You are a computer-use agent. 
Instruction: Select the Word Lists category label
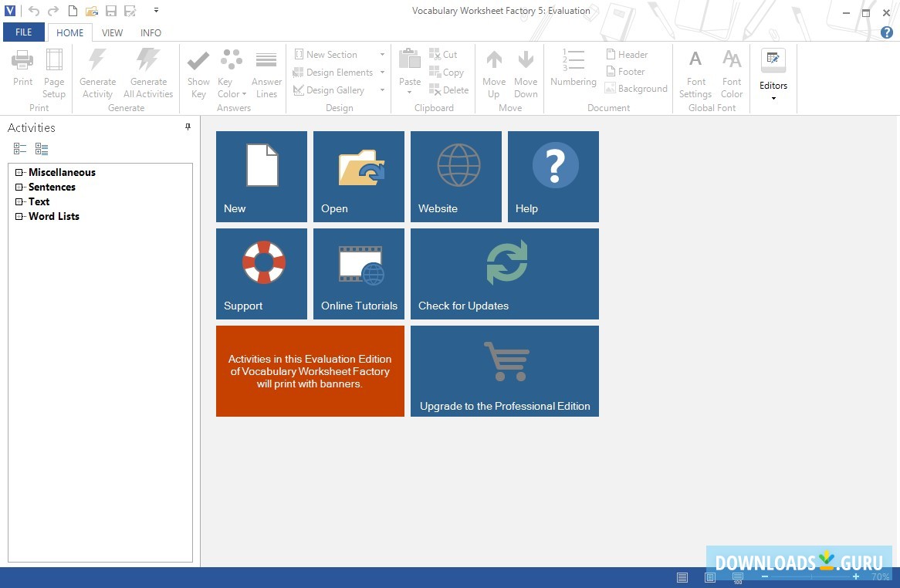click(x=54, y=216)
